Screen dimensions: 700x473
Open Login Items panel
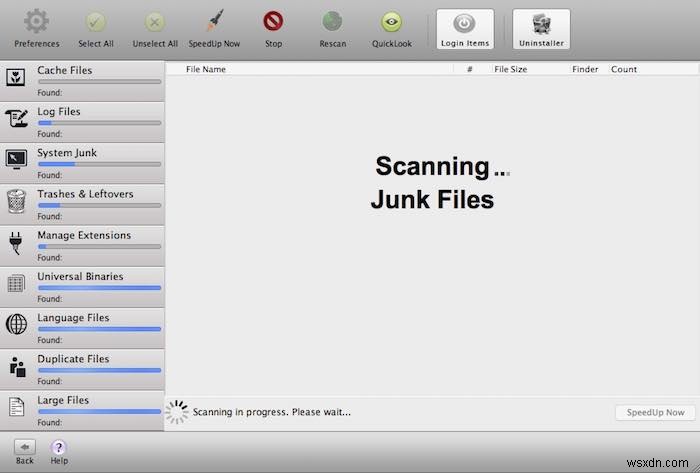(465, 28)
